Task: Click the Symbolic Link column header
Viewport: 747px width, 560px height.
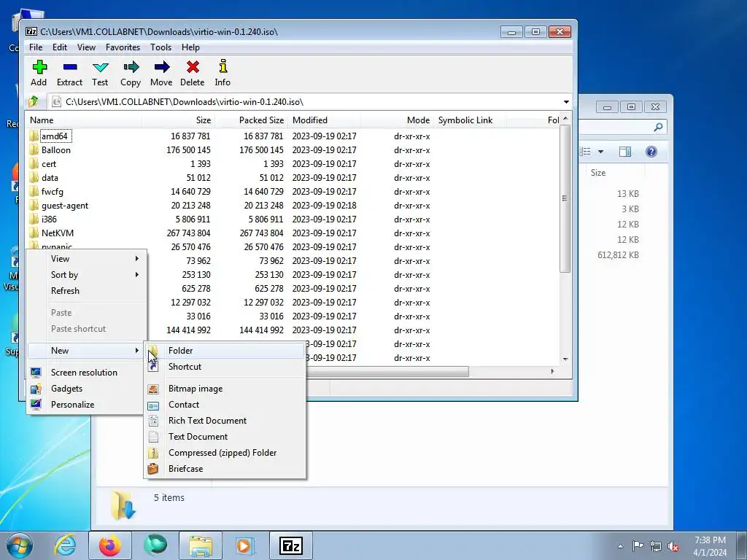Action: click(471, 120)
